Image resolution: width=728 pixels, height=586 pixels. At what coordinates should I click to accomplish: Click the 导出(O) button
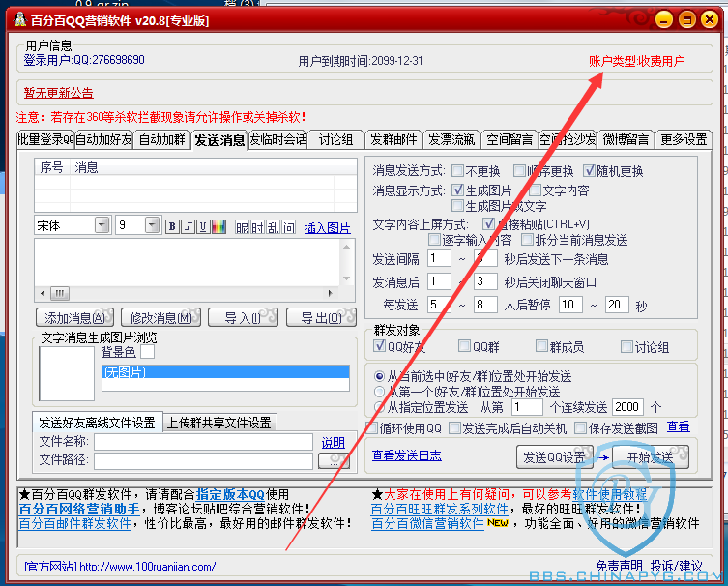[321, 317]
